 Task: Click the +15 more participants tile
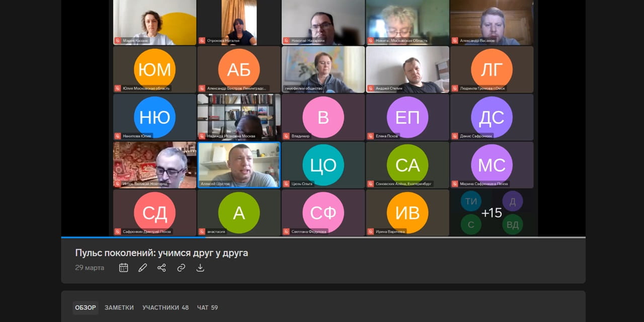tap(492, 213)
